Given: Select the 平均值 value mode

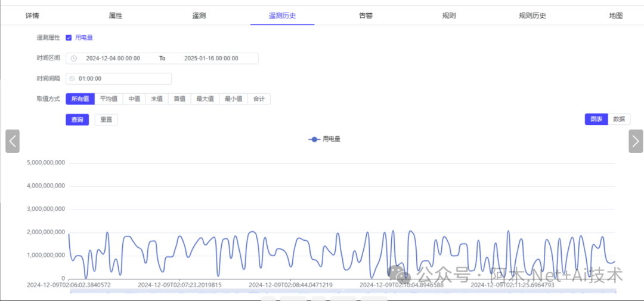Looking at the screenshot, I should click(x=109, y=99).
